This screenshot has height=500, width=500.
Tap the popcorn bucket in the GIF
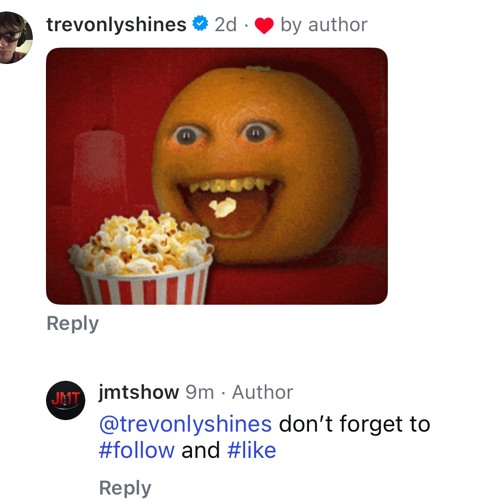click(x=141, y=259)
